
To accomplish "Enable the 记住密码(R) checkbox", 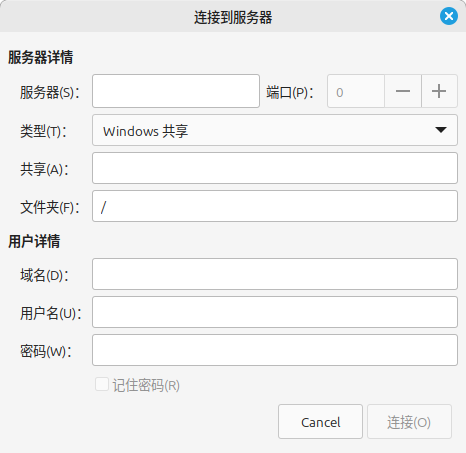I will coord(102,384).
